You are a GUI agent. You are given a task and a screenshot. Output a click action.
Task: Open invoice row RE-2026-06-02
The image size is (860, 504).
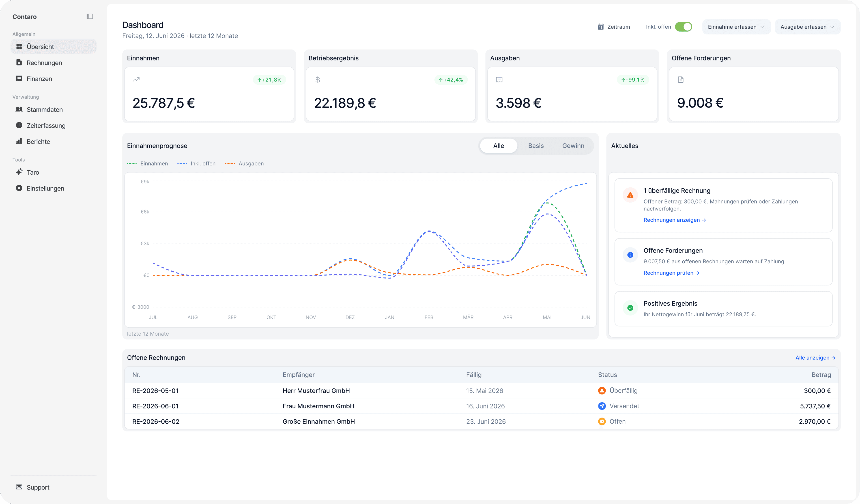[x=482, y=421]
